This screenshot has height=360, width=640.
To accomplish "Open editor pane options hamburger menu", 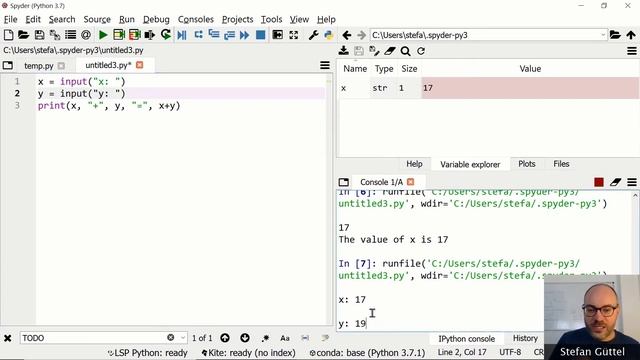I will click(x=325, y=65).
